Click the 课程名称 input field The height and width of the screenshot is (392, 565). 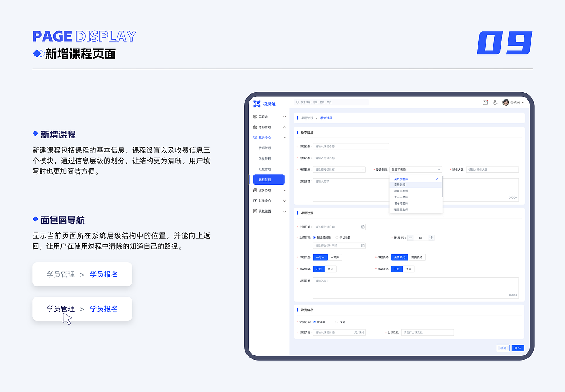351,146
